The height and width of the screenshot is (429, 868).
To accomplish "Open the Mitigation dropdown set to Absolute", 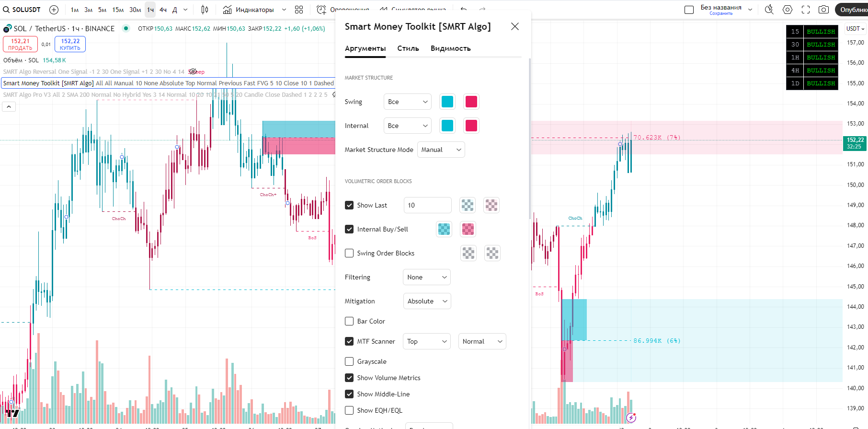I will pos(427,301).
